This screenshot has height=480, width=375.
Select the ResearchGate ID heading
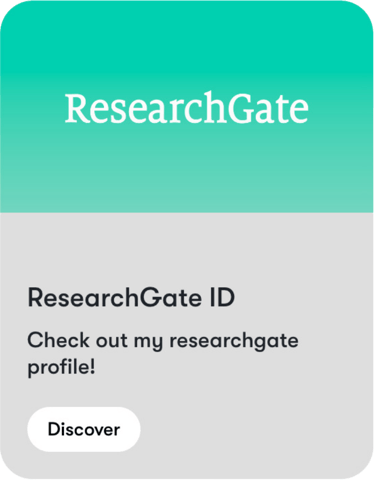tap(131, 297)
